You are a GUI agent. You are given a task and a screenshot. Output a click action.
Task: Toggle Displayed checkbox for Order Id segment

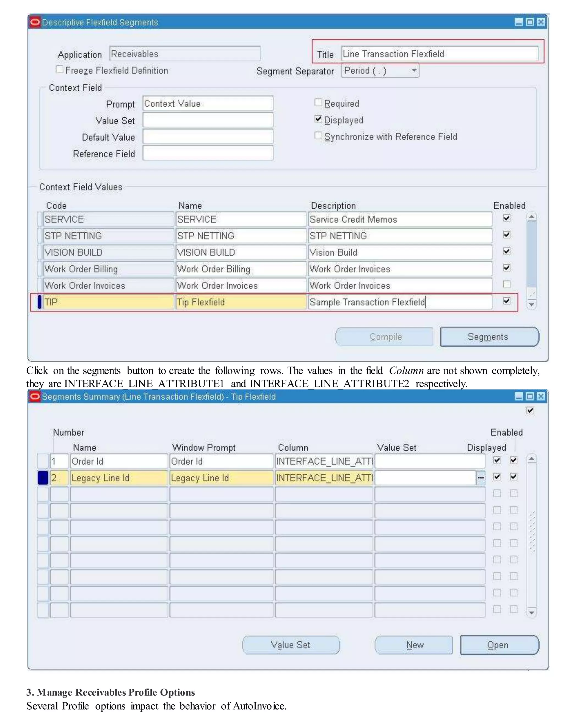(x=497, y=460)
